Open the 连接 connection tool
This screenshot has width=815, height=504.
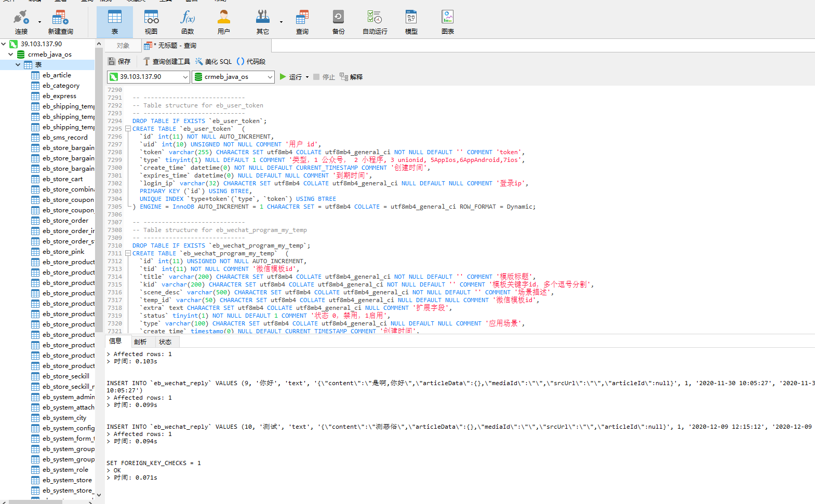point(21,22)
